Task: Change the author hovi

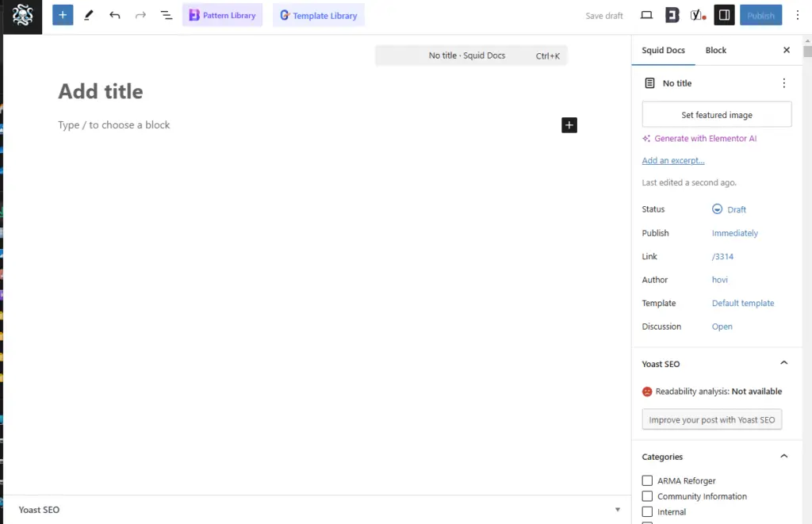Action: coord(719,280)
